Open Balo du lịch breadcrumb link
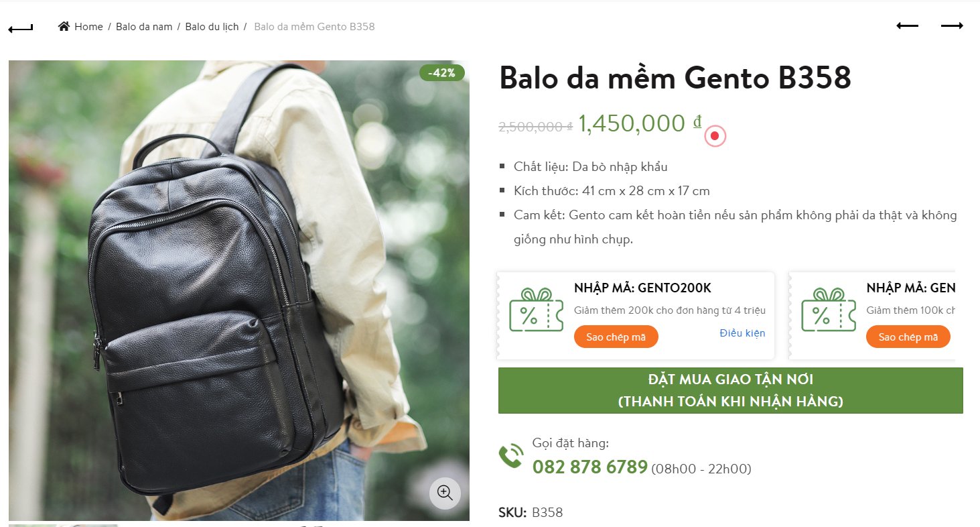Image resolution: width=980 pixels, height=527 pixels. [212, 27]
